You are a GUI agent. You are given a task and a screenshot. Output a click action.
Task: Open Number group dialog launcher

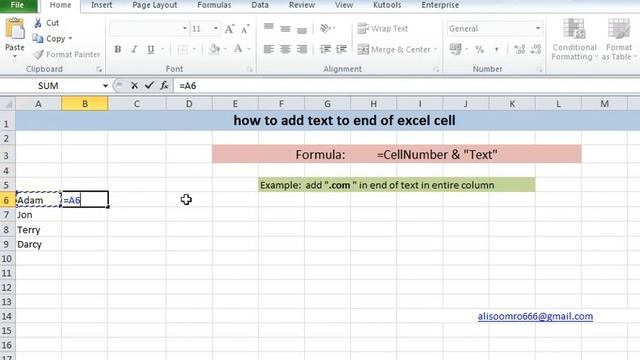[x=539, y=69]
